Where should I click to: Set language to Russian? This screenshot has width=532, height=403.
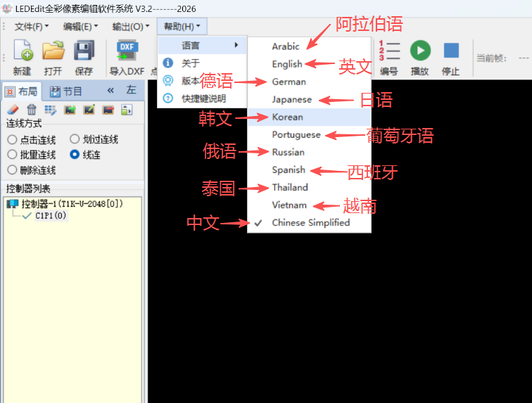tap(310, 152)
